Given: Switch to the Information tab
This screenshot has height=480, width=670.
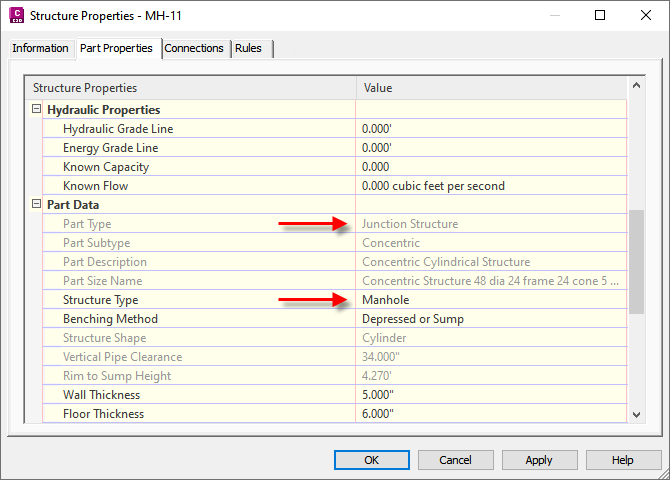Looking at the screenshot, I should (40, 48).
